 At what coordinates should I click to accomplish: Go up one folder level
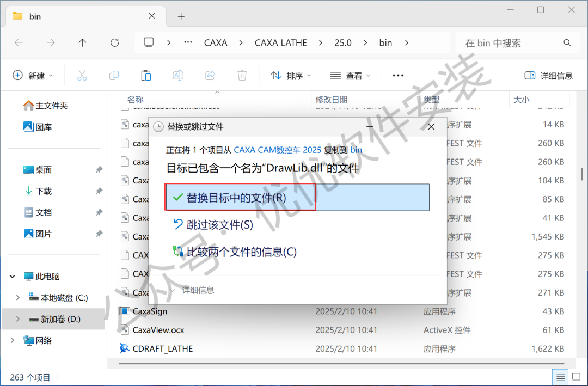coord(83,43)
